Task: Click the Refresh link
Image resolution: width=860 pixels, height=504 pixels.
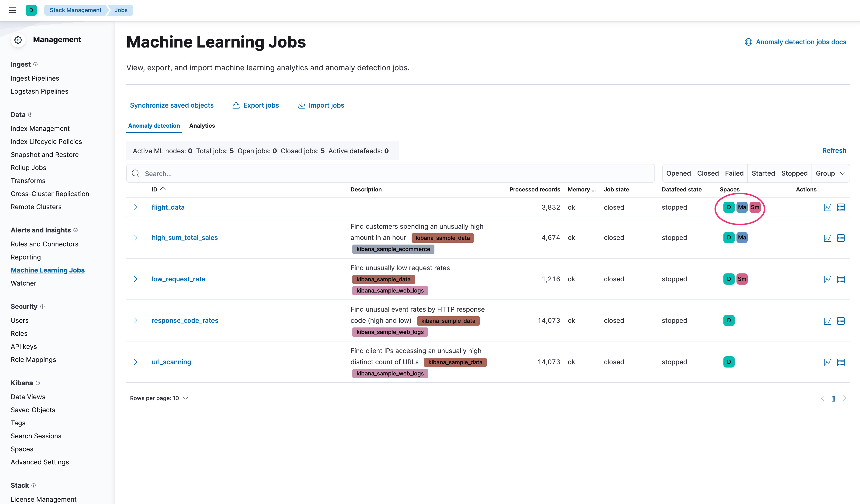Action: point(834,150)
